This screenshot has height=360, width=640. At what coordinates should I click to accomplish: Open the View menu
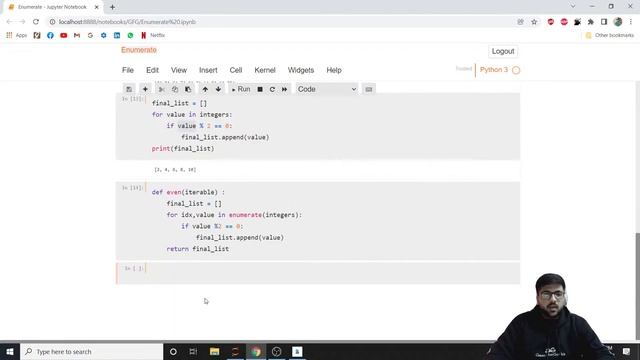coord(179,70)
